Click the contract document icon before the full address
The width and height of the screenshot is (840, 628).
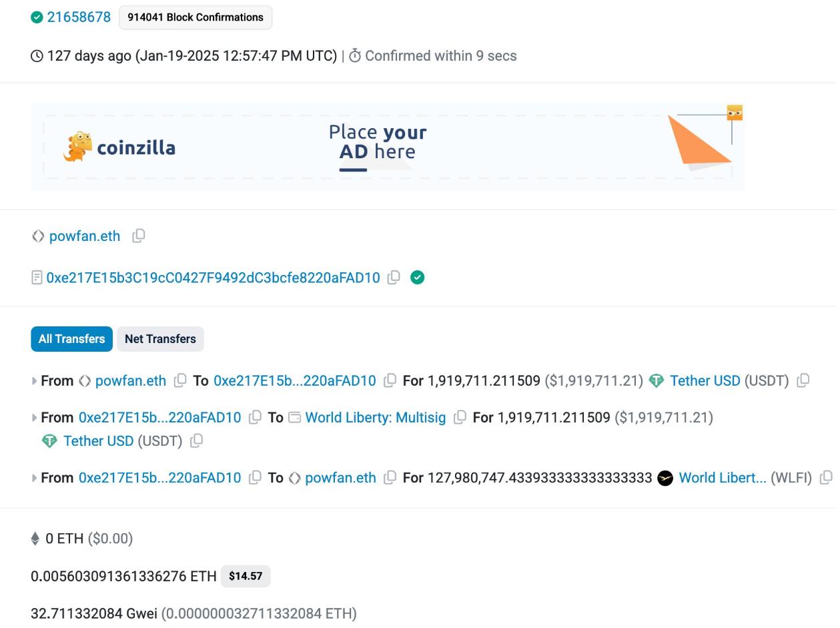tap(37, 277)
